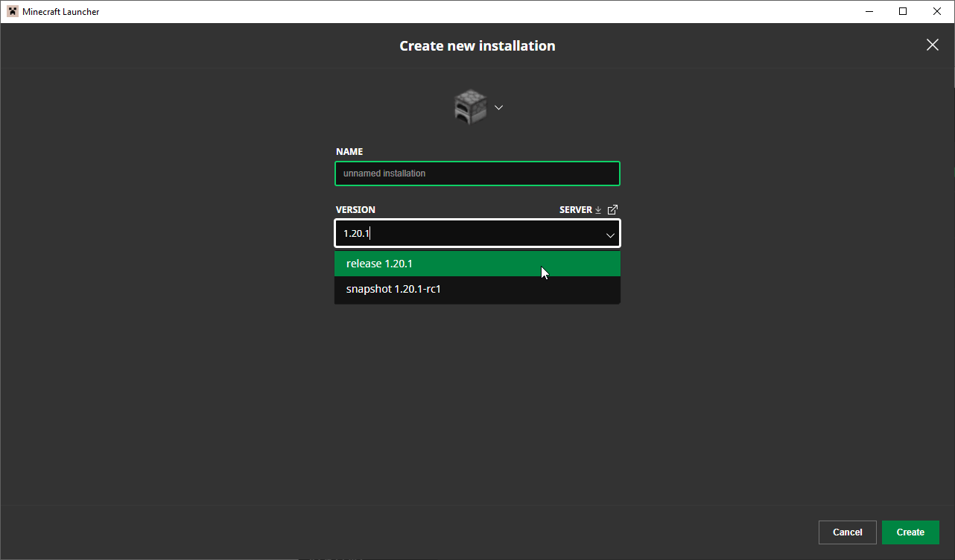Viewport: 955px width, 560px height.
Task: Click the Name input field
Action: tap(477, 174)
